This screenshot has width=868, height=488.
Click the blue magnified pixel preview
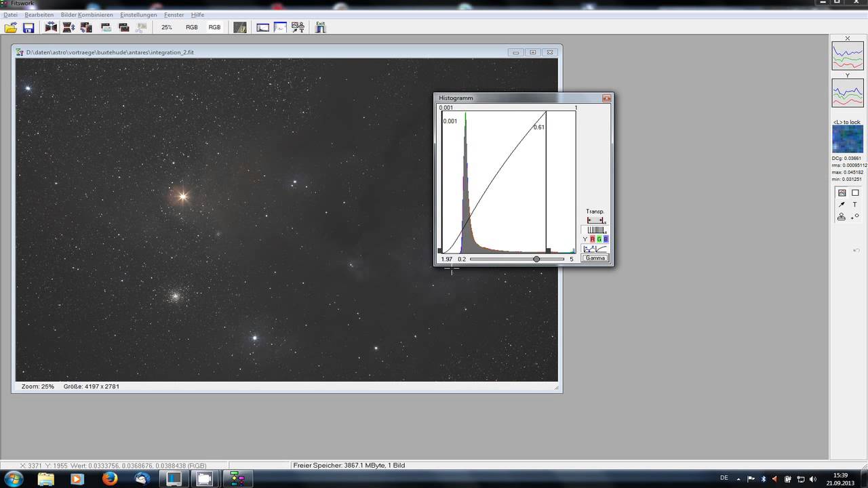click(x=848, y=139)
